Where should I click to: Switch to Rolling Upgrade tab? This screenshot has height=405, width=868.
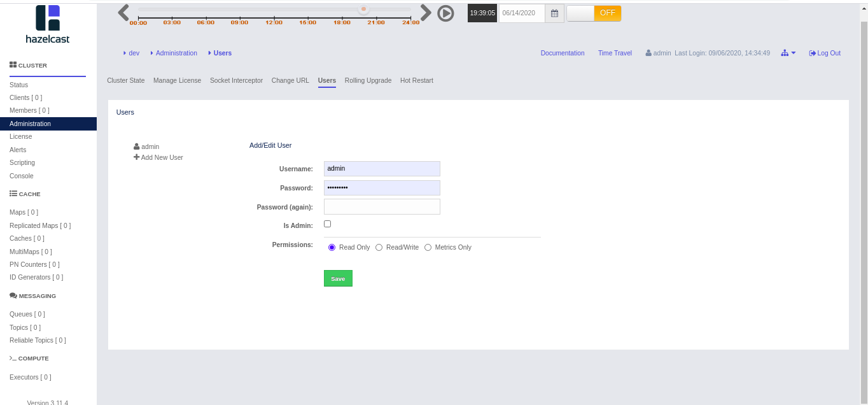368,80
